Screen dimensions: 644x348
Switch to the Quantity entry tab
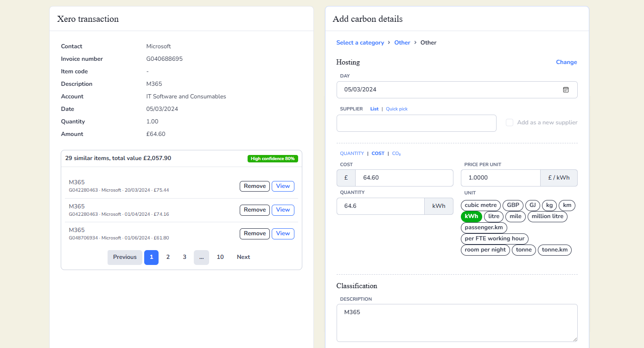tap(352, 154)
